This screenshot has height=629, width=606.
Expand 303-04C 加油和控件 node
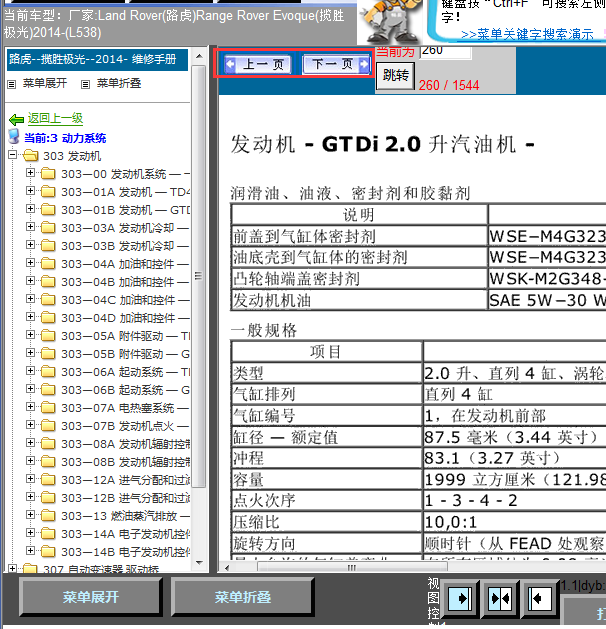tap(30, 298)
